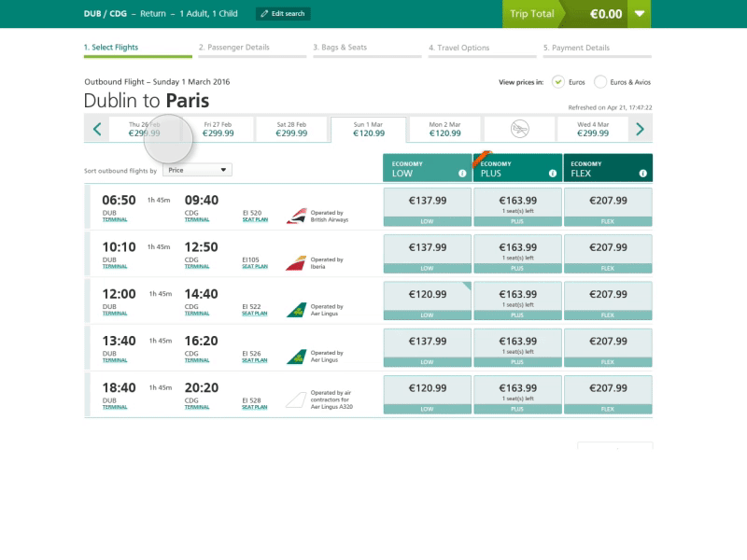Choose €137.99 Low fare for 13:40 flight
Viewport: 747px width, 560px height.
tap(428, 347)
